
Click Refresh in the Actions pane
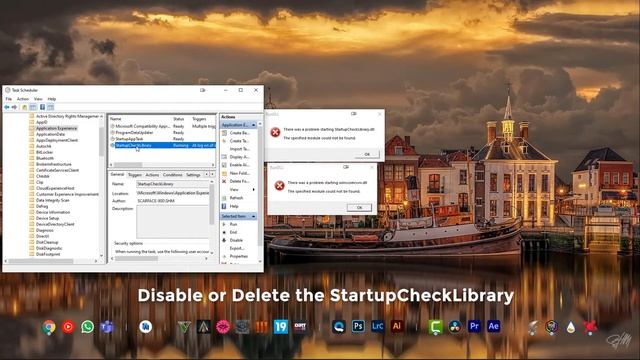click(x=236, y=198)
